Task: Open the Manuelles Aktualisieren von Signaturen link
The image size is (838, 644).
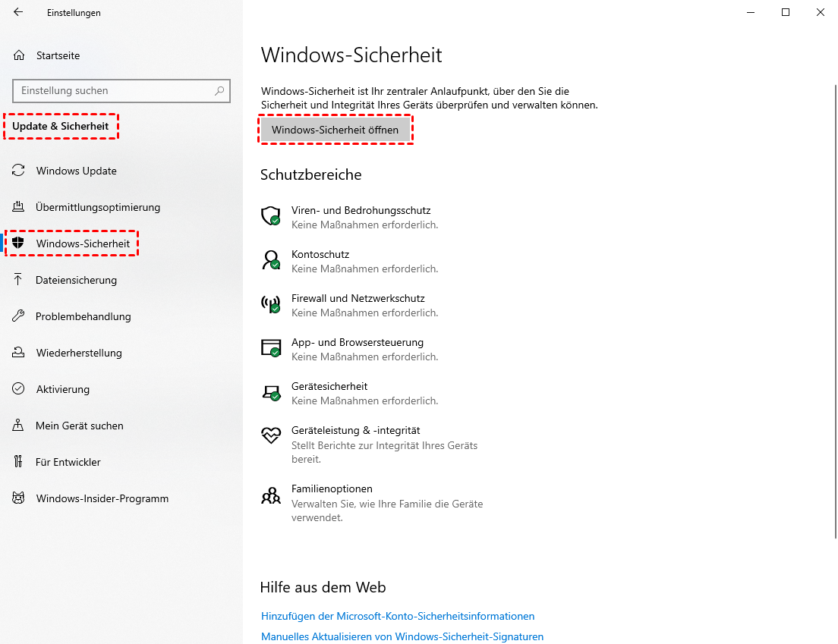Action: click(402, 636)
